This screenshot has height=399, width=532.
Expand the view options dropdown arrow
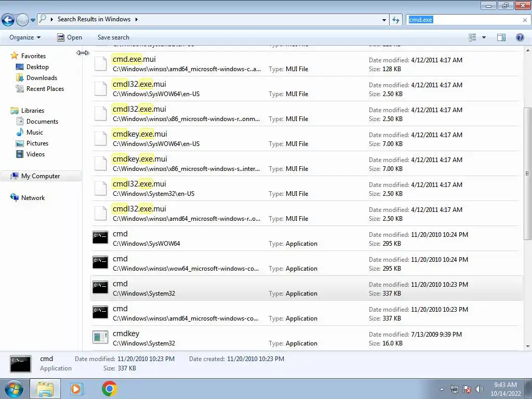click(x=484, y=37)
